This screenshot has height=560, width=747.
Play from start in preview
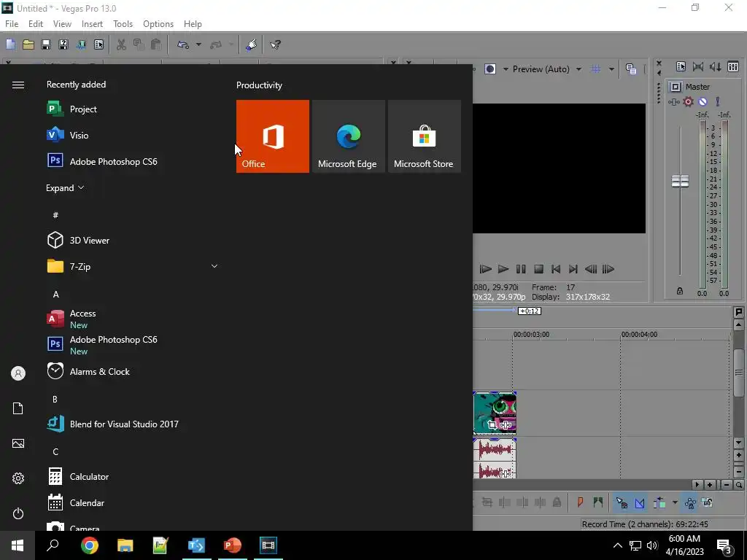[x=485, y=269]
